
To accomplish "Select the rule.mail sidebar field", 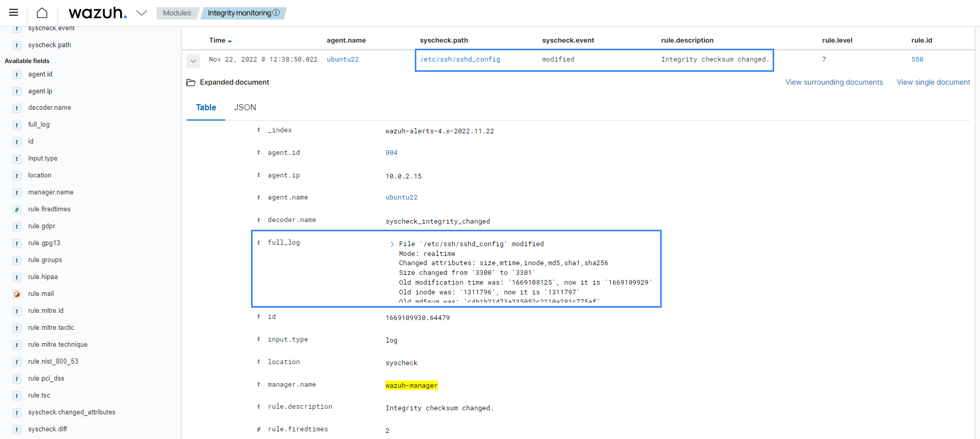I will pyautogui.click(x=41, y=294).
